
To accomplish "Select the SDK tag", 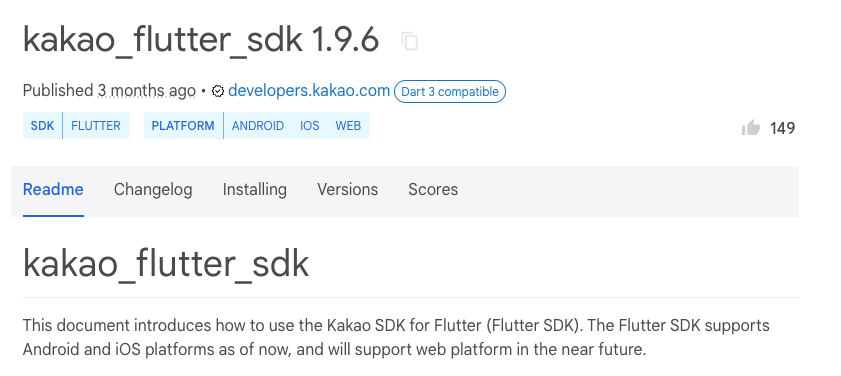I will [42, 126].
